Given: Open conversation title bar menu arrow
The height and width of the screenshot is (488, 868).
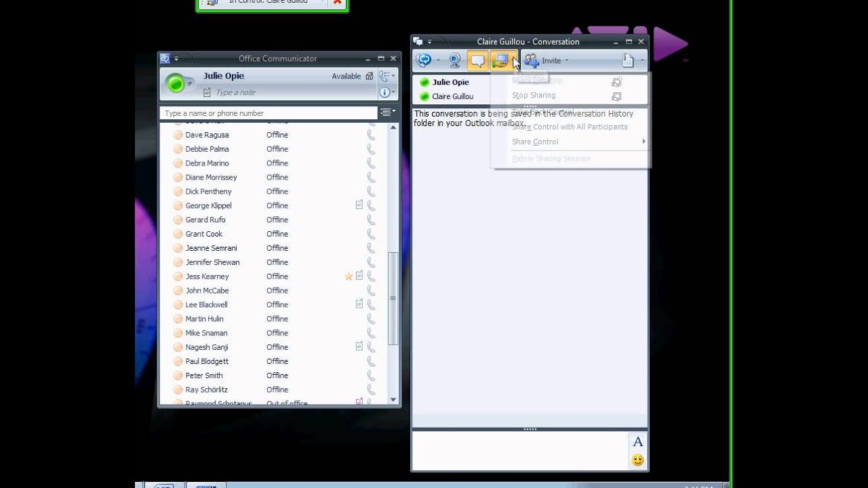Looking at the screenshot, I should tap(429, 42).
